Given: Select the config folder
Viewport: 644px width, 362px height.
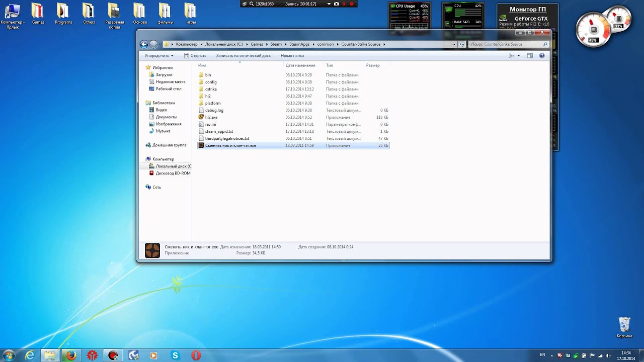Looking at the screenshot, I should (x=211, y=82).
